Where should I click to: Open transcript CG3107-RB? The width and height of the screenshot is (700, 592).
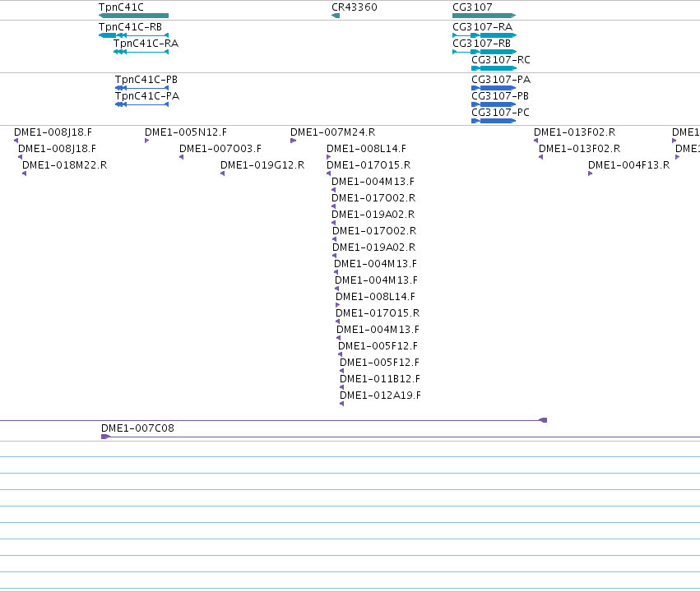tap(482, 44)
